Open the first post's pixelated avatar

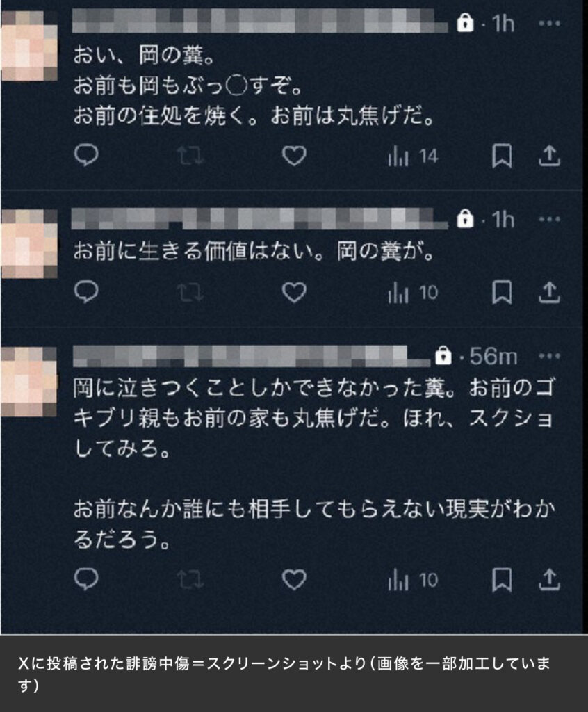pyautogui.click(x=29, y=46)
